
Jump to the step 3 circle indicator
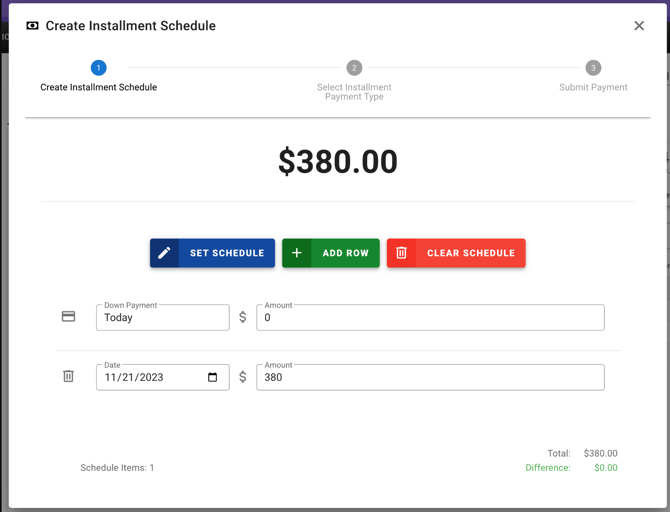pyautogui.click(x=593, y=68)
